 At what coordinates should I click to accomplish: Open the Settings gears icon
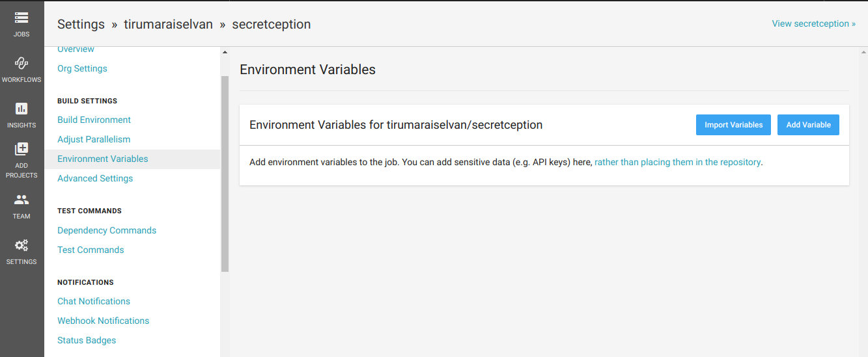tap(21, 245)
